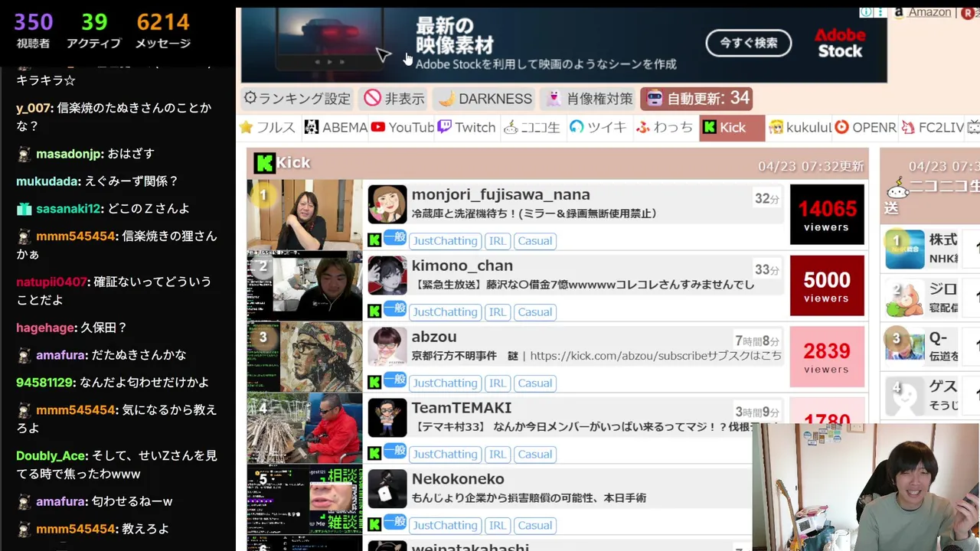This screenshot has width=980, height=551.
Task: Switch to the YouTube tab
Action: click(403, 128)
